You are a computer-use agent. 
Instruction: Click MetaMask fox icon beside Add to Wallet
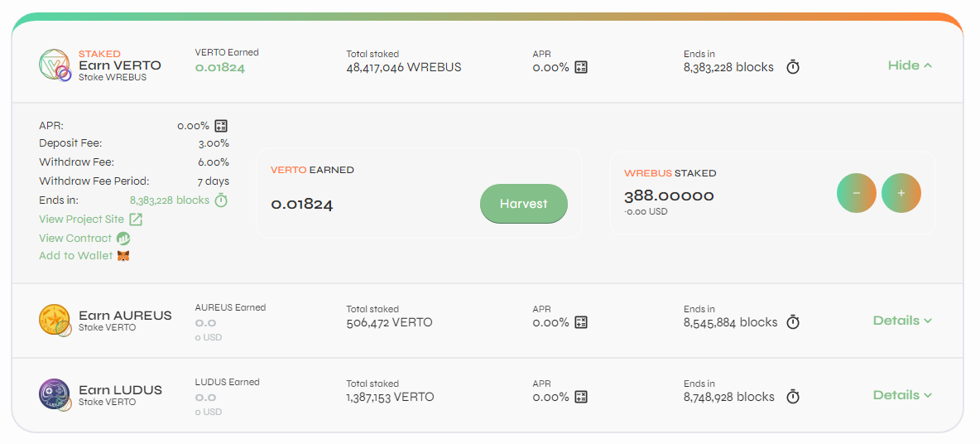pyautogui.click(x=123, y=256)
